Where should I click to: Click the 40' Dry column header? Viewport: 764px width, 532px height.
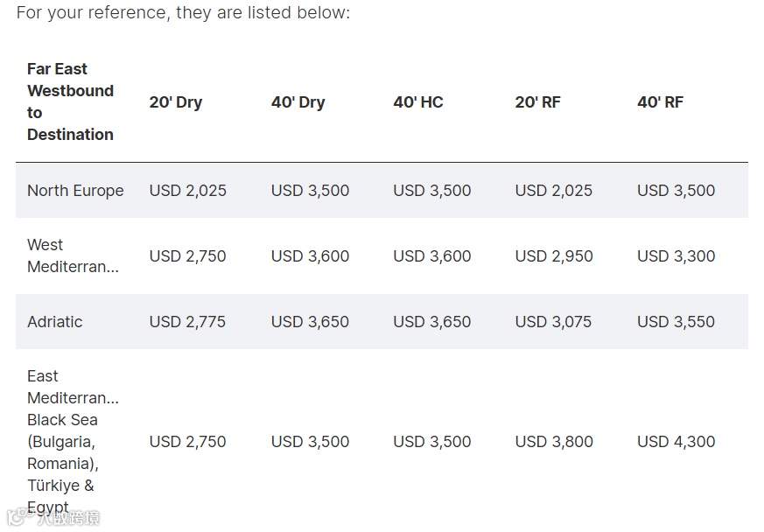pos(298,102)
